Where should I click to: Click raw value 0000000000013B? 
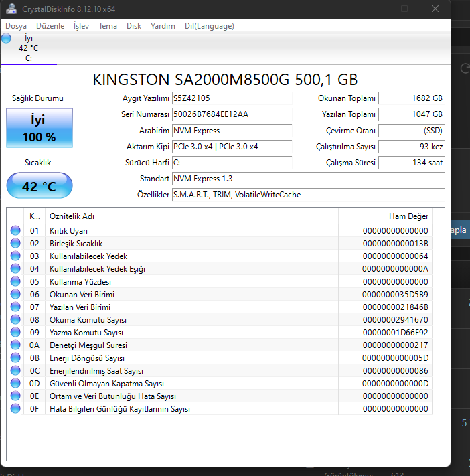click(395, 244)
